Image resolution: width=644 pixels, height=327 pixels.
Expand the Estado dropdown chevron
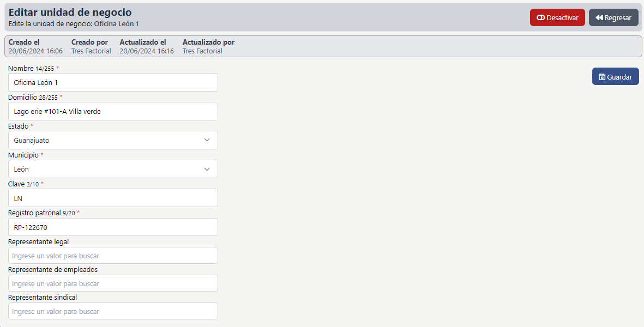click(207, 140)
